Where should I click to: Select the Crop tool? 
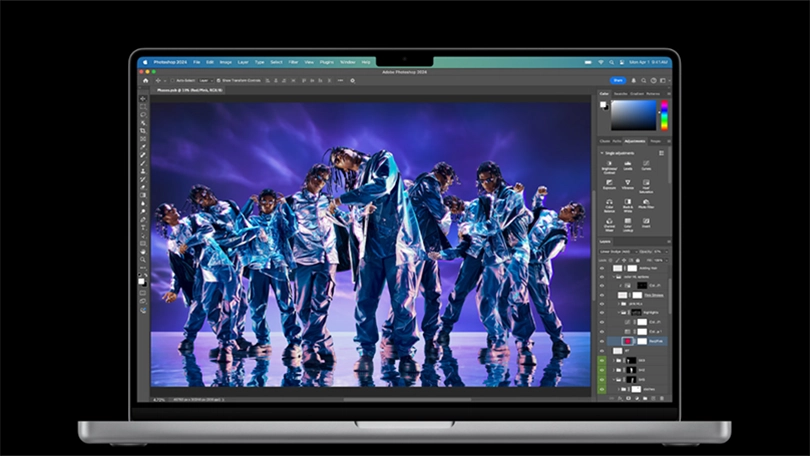(143, 131)
